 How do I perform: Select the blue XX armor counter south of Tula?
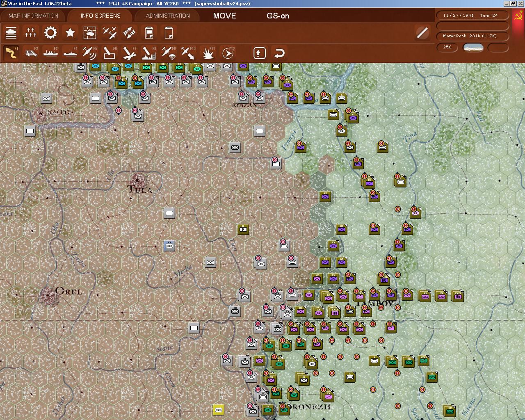tap(169, 246)
